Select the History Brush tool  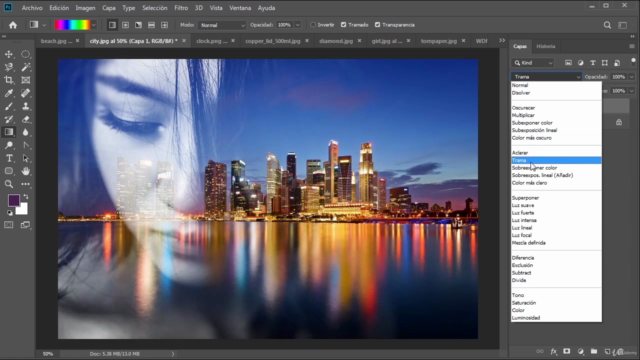(9, 119)
